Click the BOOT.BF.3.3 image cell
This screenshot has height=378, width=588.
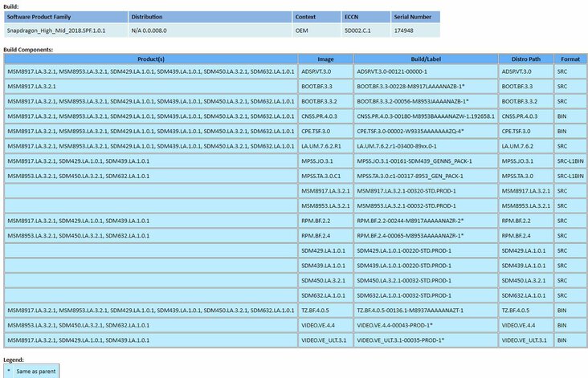(325, 87)
